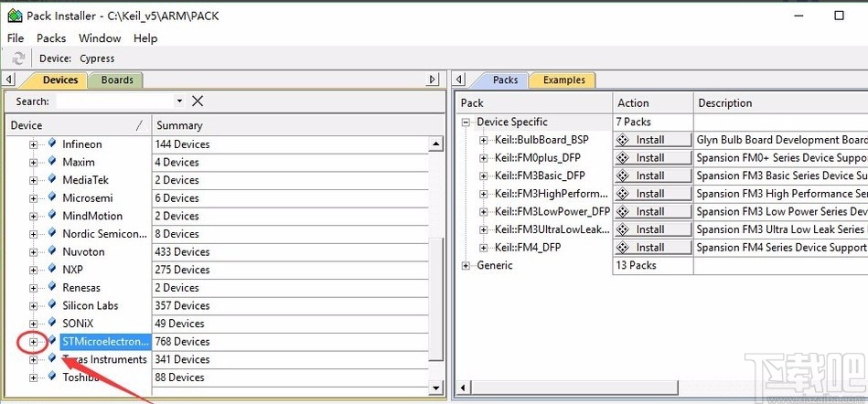Sort by the Device column header
868x404 pixels.
tap(78, 125)
